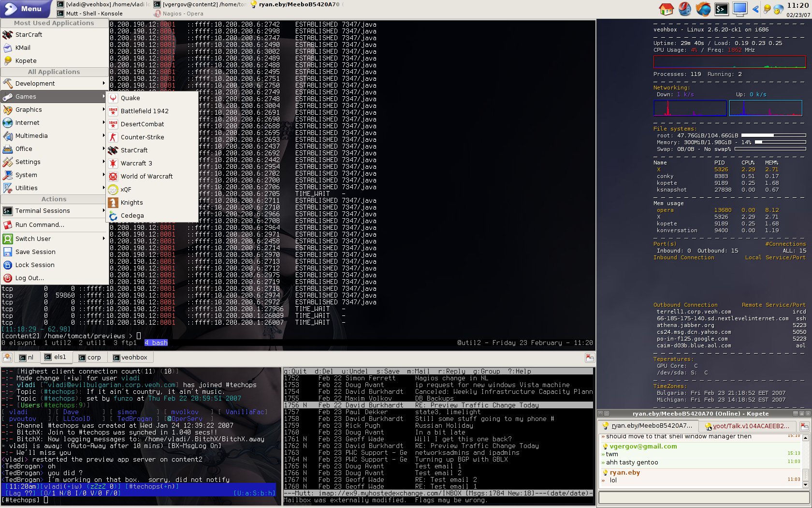Click the Home folder icon in the panel
The image size is (812, 508).
tap(666, 9)
